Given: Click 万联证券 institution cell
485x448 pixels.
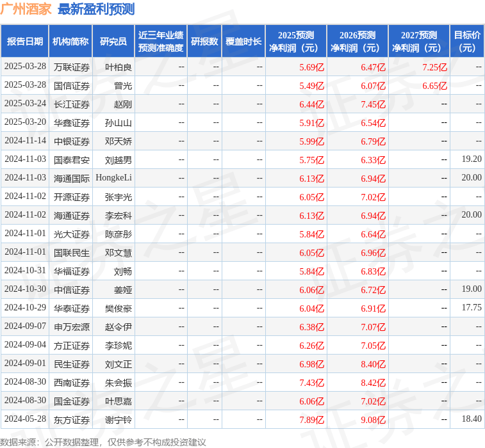Looking at the screenshot, I should click(72, 67).
